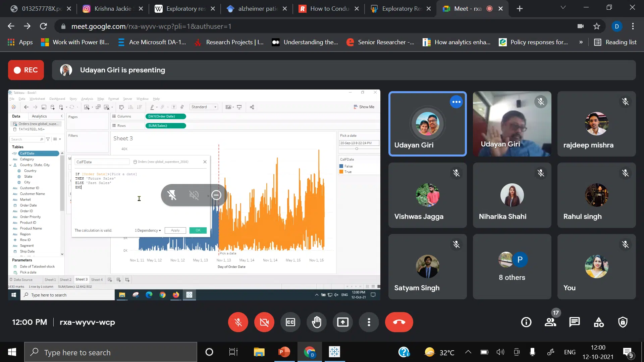Click the red leave call button
The width and height of the screenshot is (644, 362).
[x=399, y=322]
